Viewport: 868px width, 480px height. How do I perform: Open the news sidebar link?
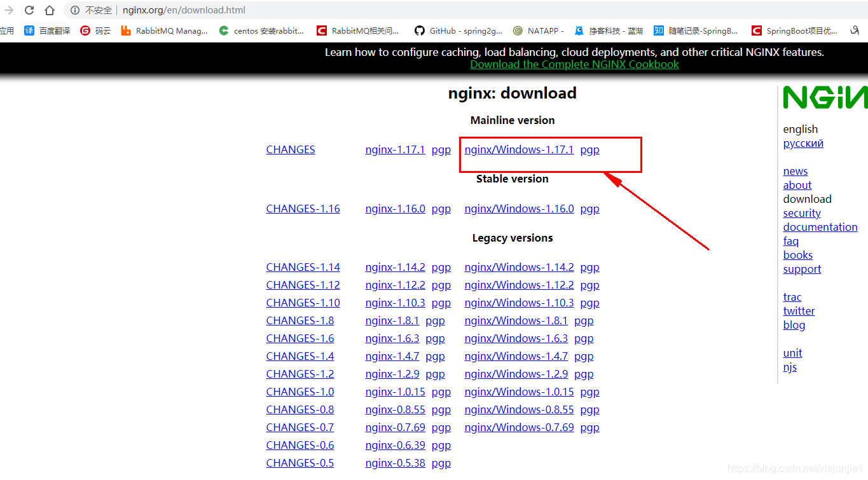796,171
